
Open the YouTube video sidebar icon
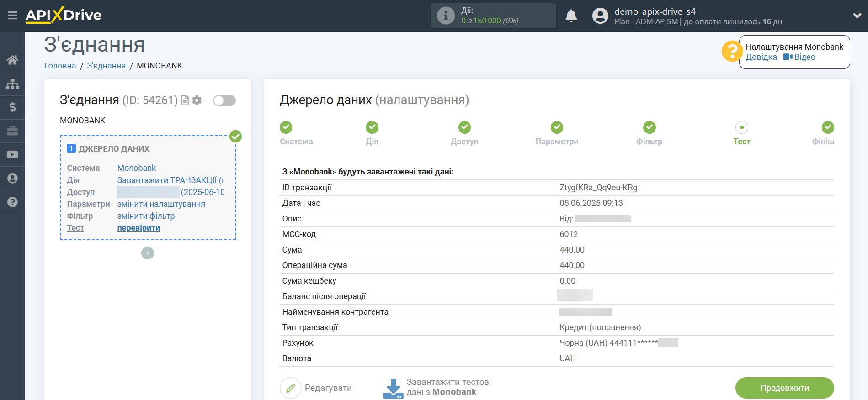12,155
